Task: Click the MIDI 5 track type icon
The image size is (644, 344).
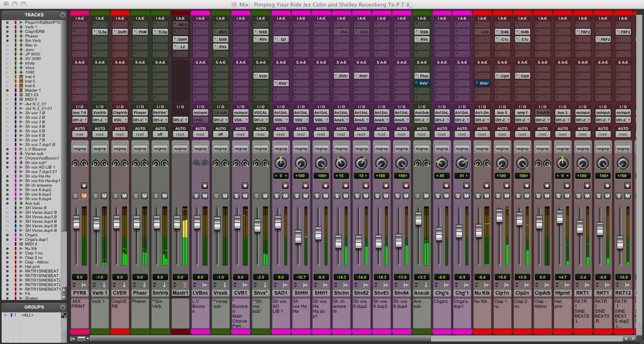Action: (x=21, y=99)
